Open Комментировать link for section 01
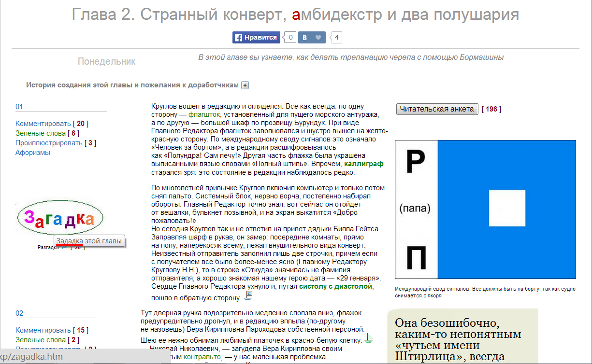592x364 pixels. pyautogui.click(x=43, y=124)
